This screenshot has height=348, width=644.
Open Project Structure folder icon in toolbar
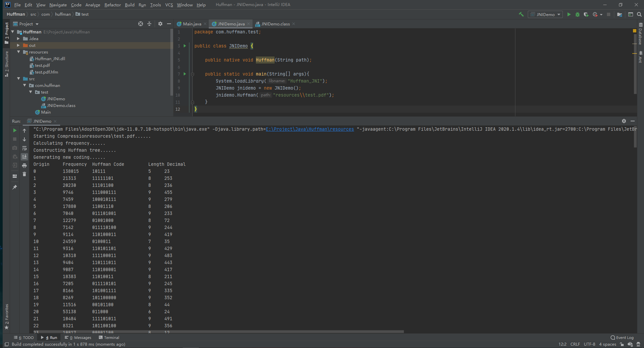[620, 14]
